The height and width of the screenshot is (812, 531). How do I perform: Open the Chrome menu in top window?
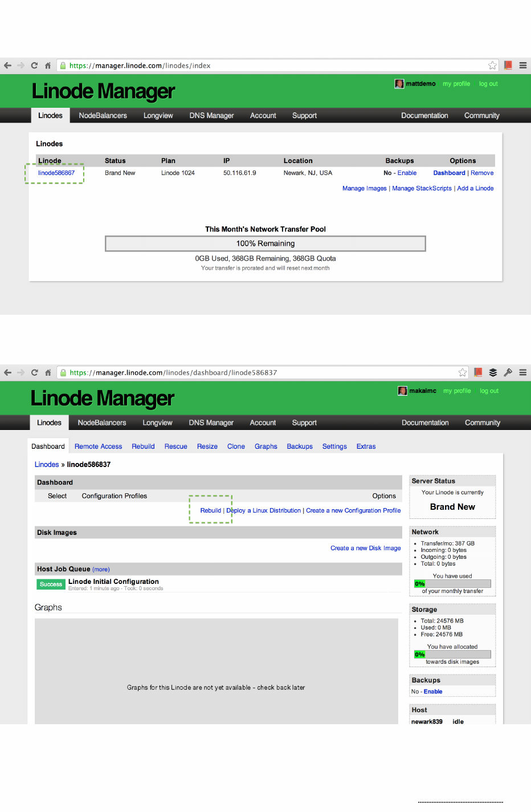tap(523, 66)
